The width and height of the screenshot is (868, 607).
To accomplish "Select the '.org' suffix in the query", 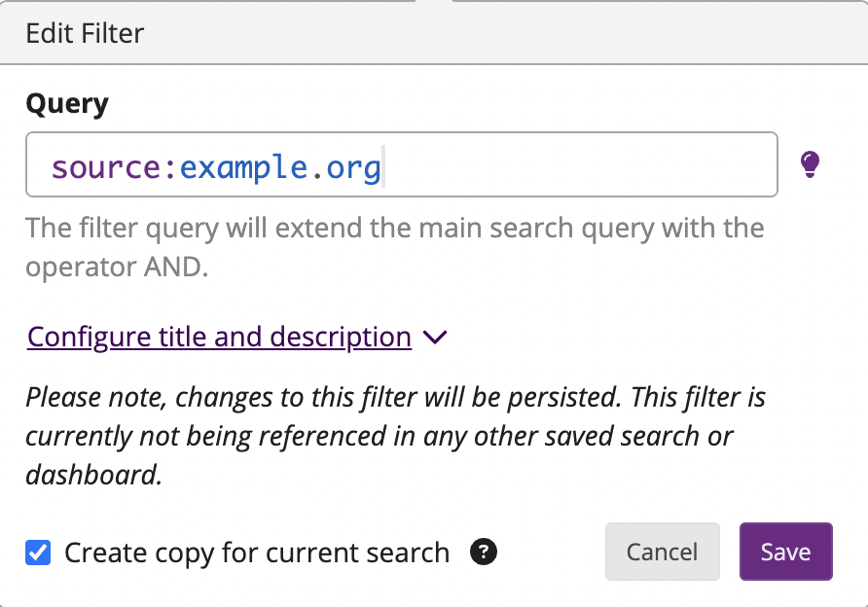I will pyautogui.click(x=346, y=169).
